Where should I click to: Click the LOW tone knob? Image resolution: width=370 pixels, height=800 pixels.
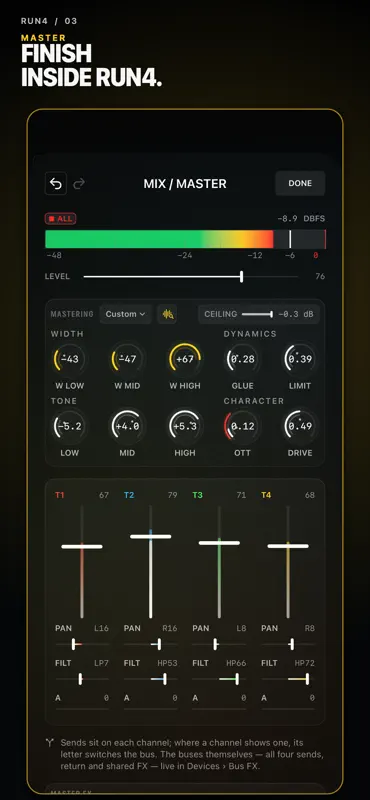[x=69, y=426]
